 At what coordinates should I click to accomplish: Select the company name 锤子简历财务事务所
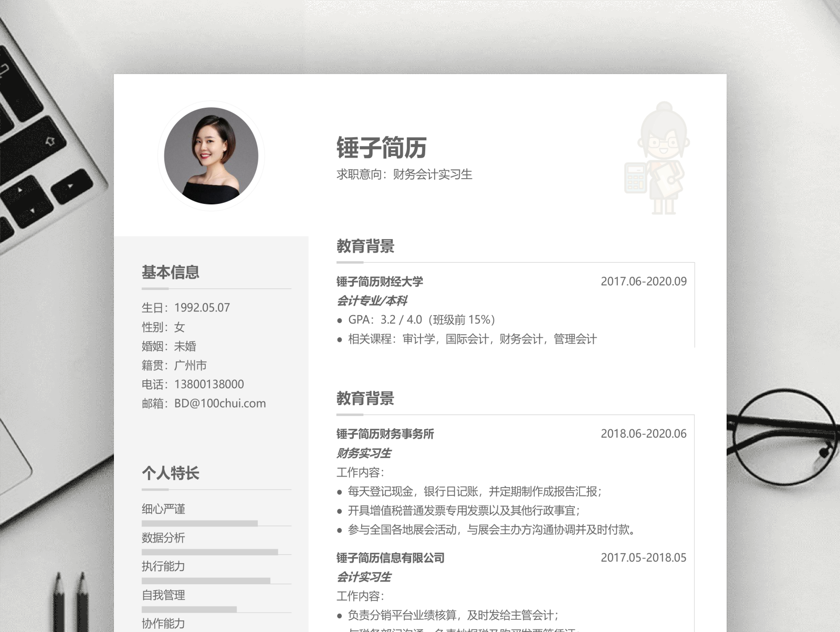(x=385, y=434)
